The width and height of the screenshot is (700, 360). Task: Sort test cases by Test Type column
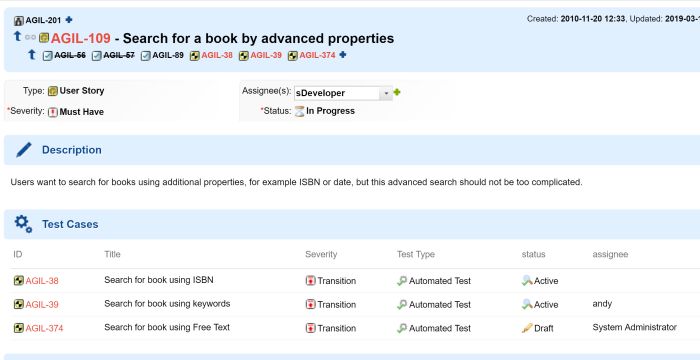[x=416, y=254]
